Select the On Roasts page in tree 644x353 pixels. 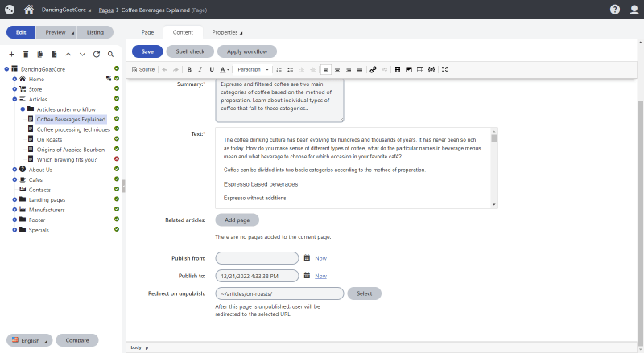tap(49, 140)
